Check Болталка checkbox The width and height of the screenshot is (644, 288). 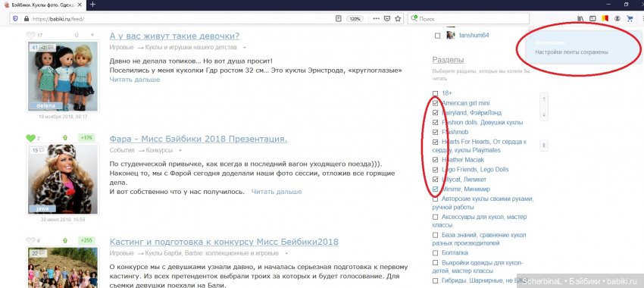(x=436, y=252)
